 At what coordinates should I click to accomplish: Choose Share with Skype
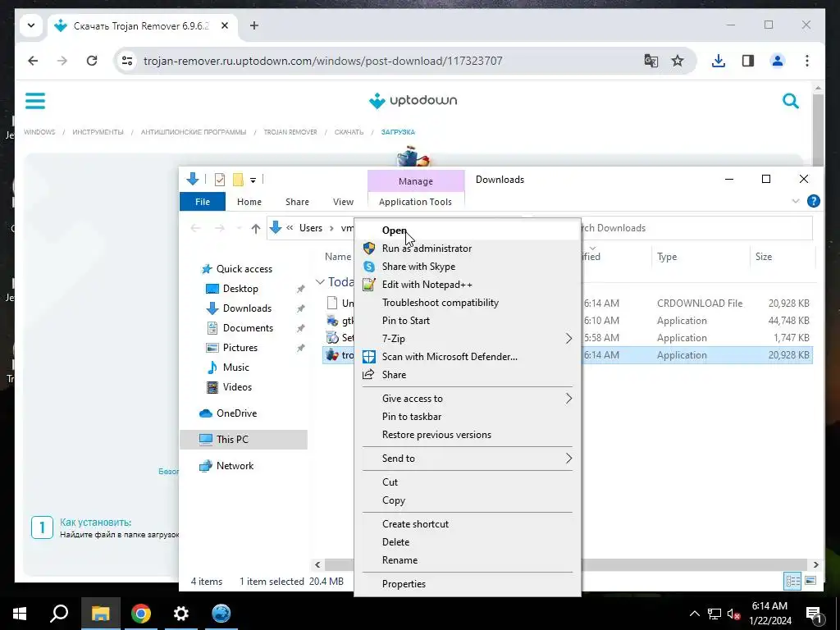467,267
